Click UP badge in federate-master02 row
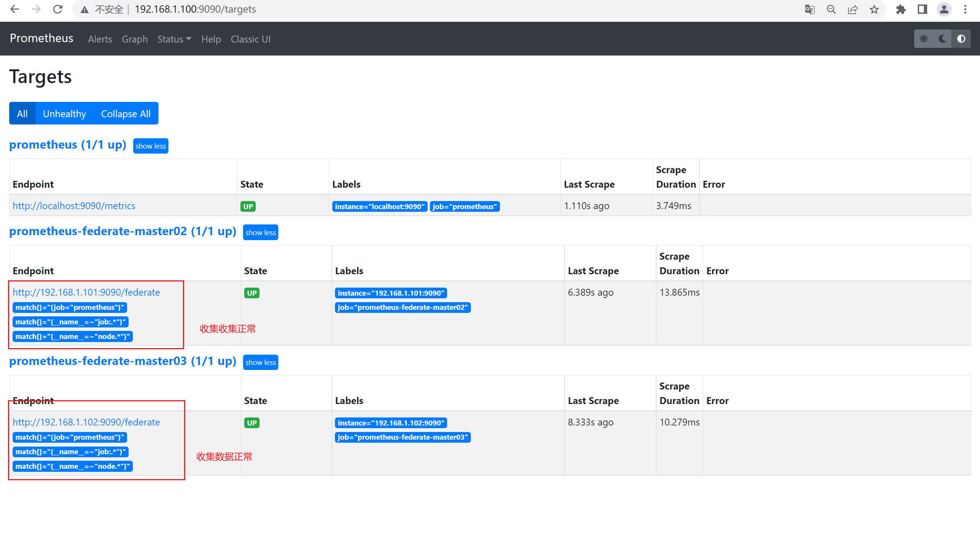 pyautogui.click(x=252, y=293)
